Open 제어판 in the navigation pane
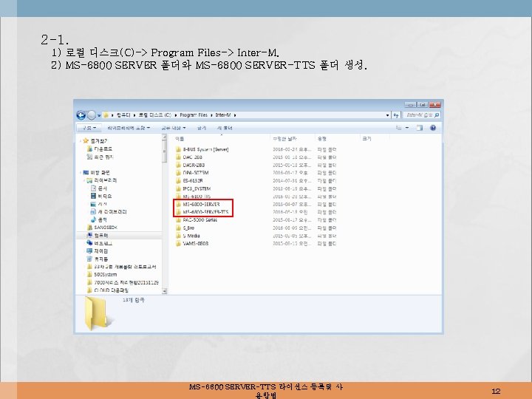 point(101,251)
